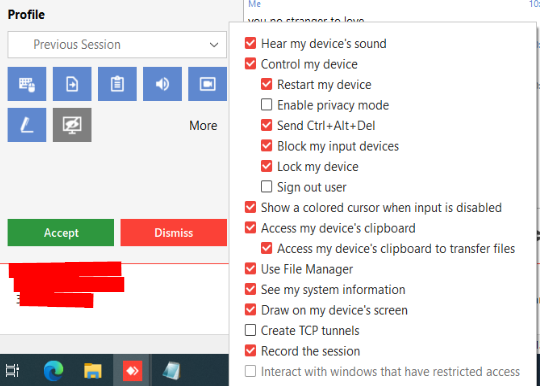Check Sign out user

click(x=267, y=187)
